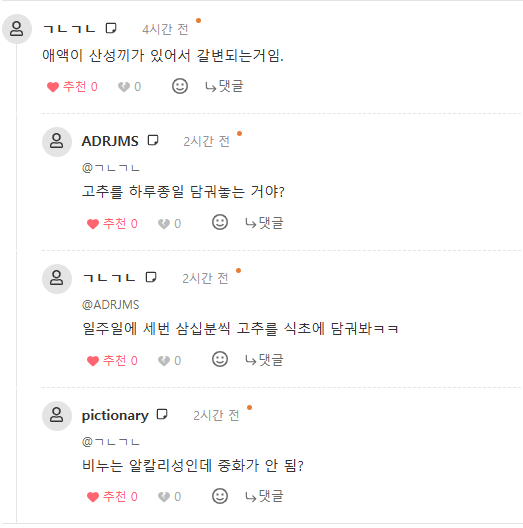This screenshot has width=523, height=528.
Task: Open the ADRJMS username profile
Action: click(110, 141)
